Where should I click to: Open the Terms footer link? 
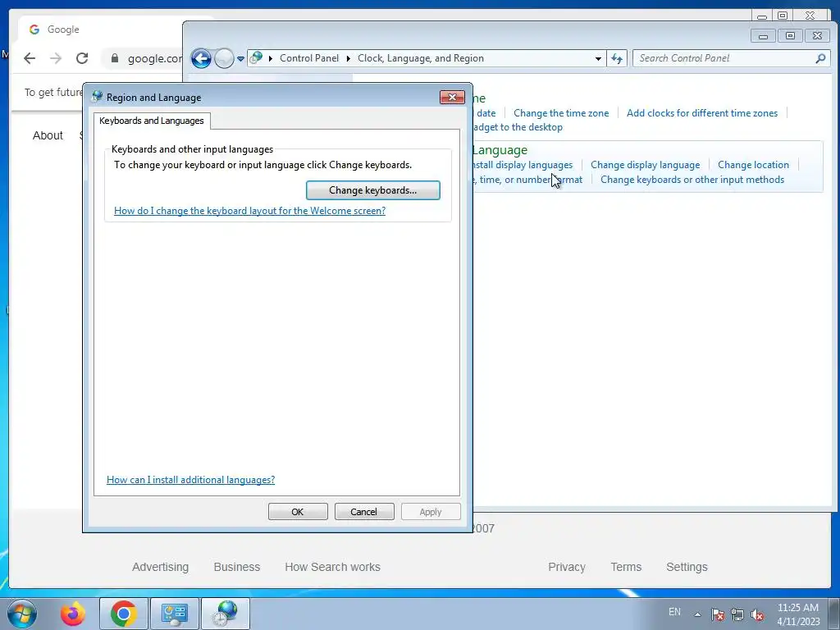click(x=626, y=567)
